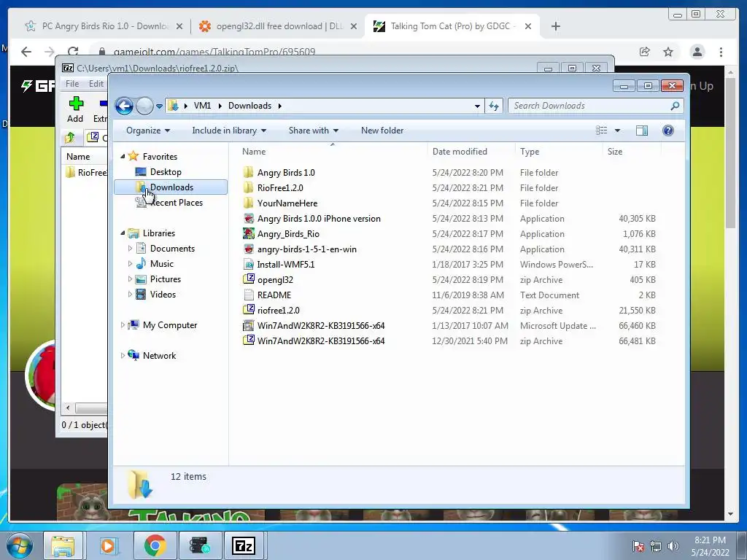
Task: Select angry-birds-1-5-1-en-win application
Action: click(307, 249)
